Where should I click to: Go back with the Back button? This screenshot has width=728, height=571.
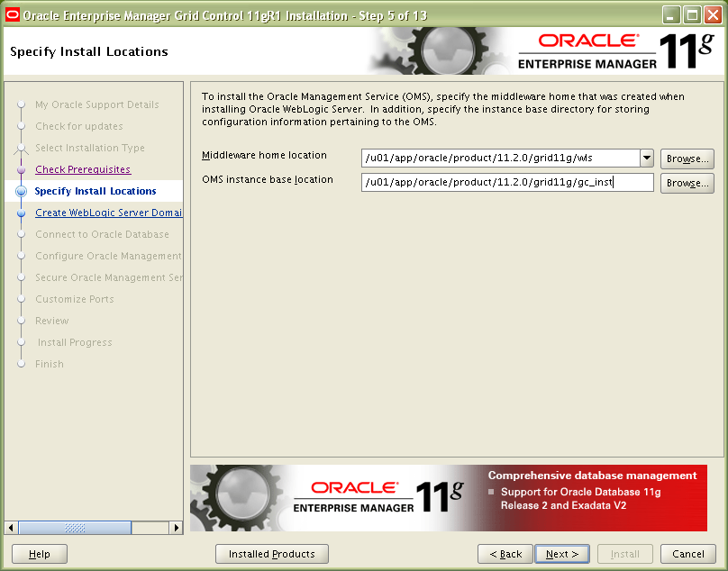[505, 554]
